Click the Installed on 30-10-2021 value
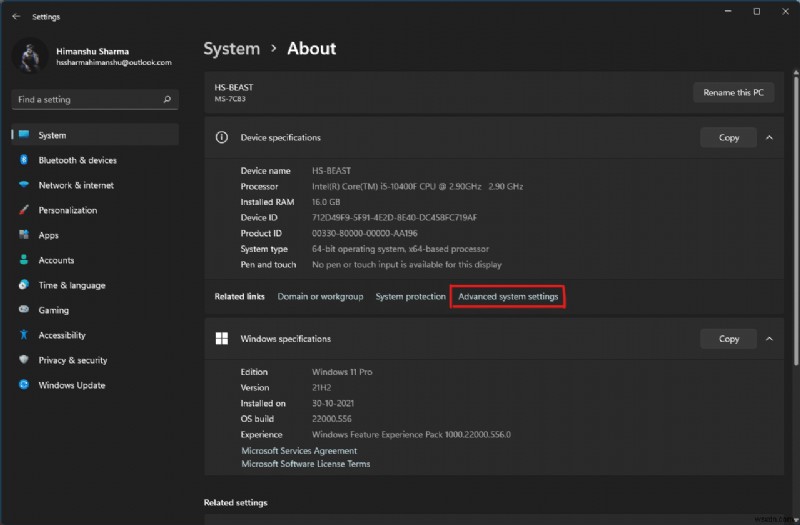This screenshot has height=525, width=800. (x=333, y=403)
